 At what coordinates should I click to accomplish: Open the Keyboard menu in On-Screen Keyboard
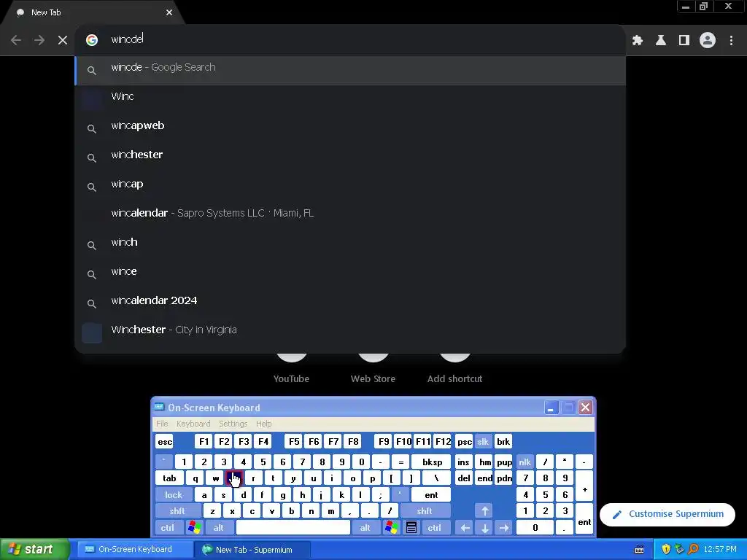(193, 424)
